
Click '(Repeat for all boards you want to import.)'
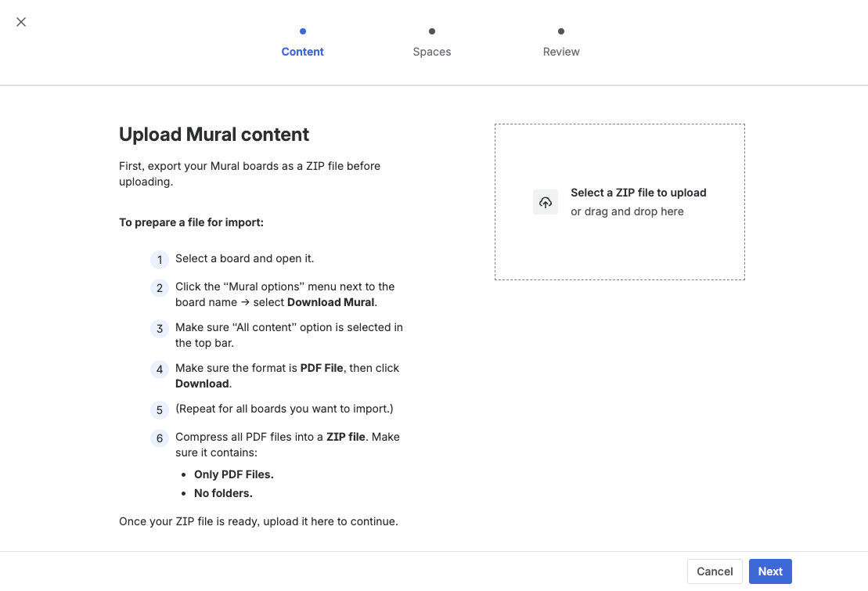[x=285, y=409]
